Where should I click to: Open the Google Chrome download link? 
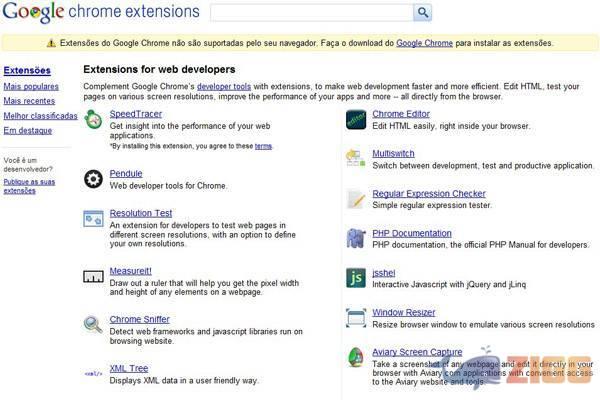424,43
